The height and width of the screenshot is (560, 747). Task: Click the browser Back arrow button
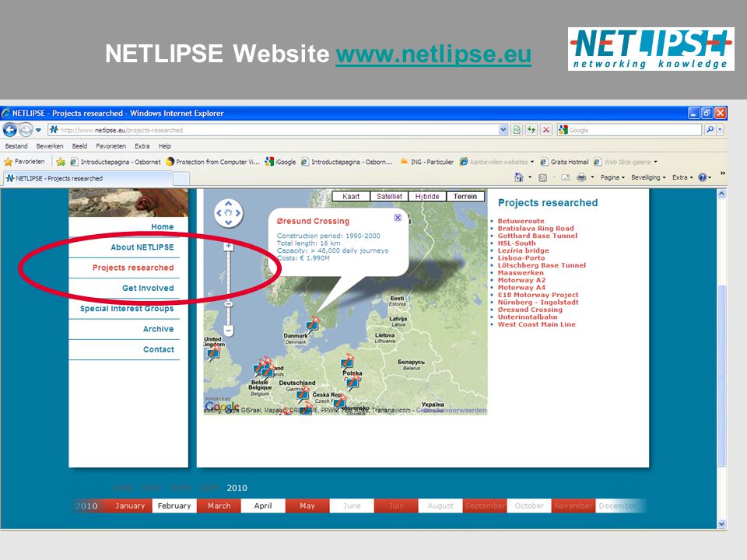[10, 130]
